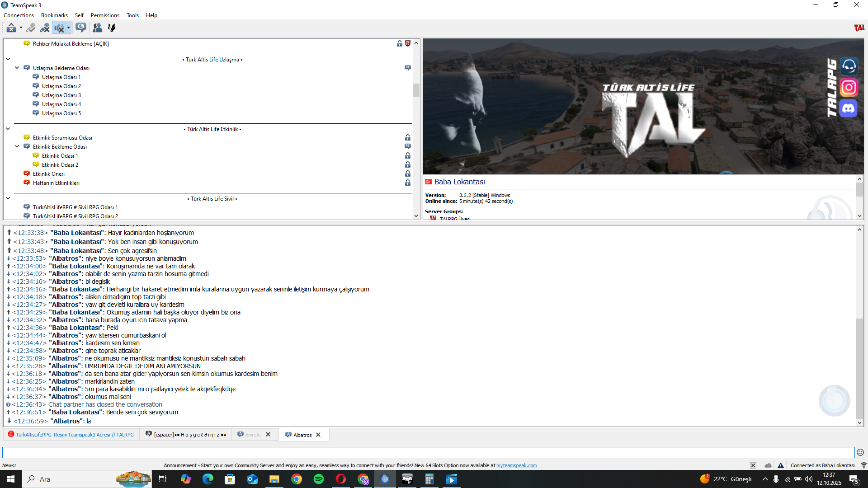The image size is (868, 488).
Task: Click the Discord icon on the banner
Action: [x=849, y=108]
